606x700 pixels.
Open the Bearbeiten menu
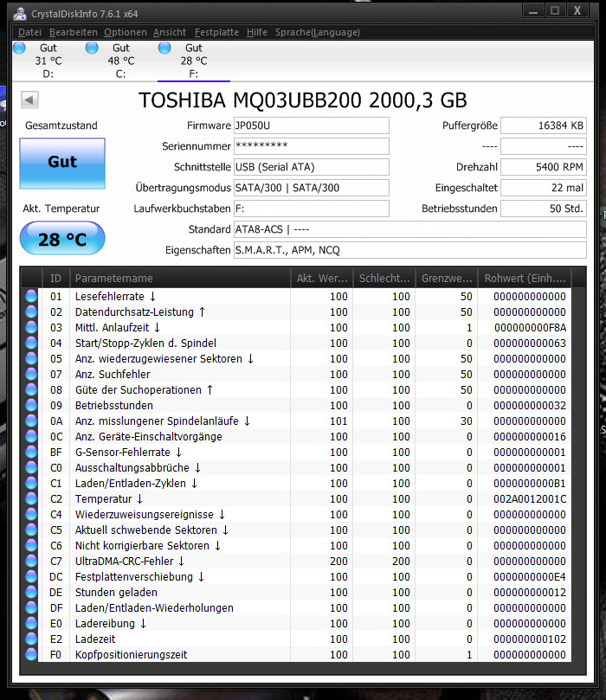coord(74,32)
